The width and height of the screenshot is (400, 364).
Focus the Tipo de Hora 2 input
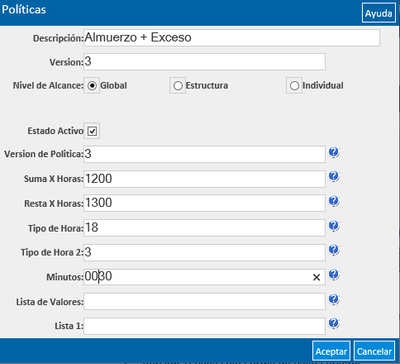tap(204, 252)
